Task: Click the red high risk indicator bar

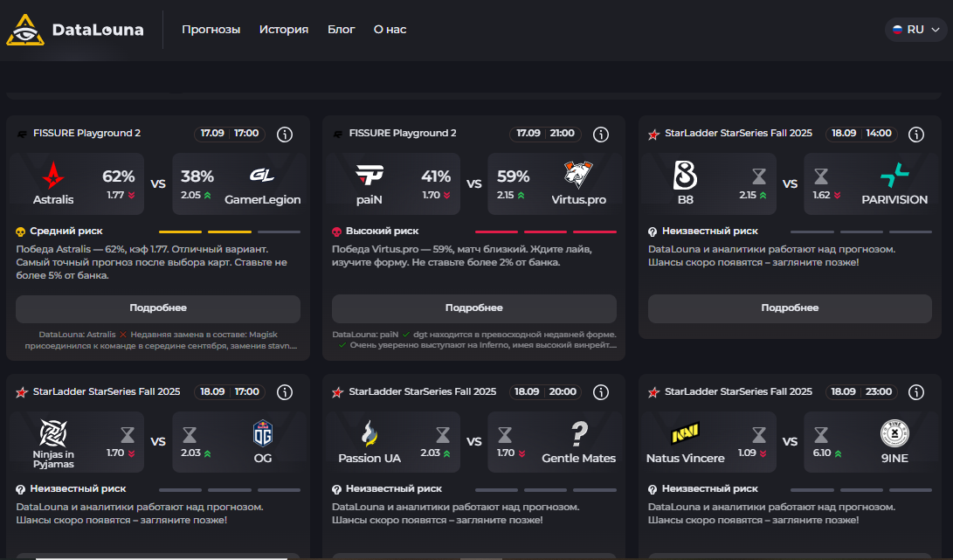Action: 546,232
